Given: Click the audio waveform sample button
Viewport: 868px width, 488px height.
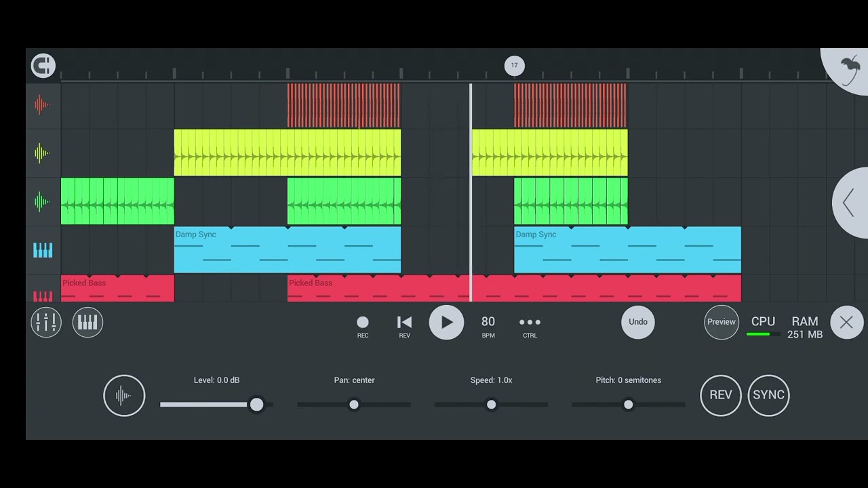Looking at the screenshot, I should point(124,395).
